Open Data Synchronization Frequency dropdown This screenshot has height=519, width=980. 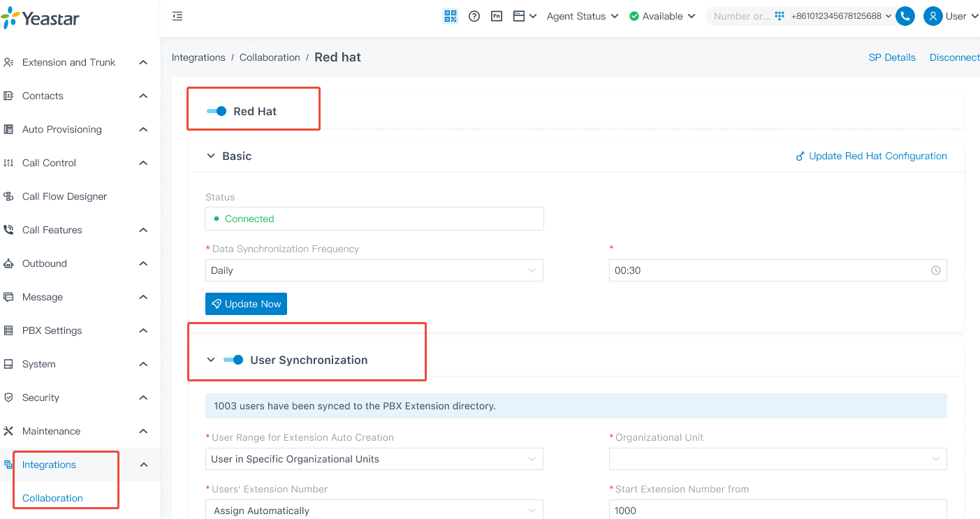[374, 270]
